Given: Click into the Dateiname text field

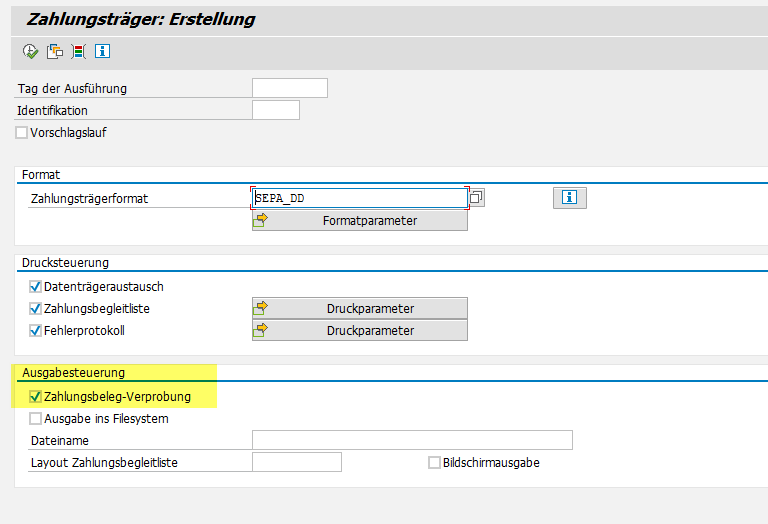Looking at the screenshot, I should tap(412, 441).
